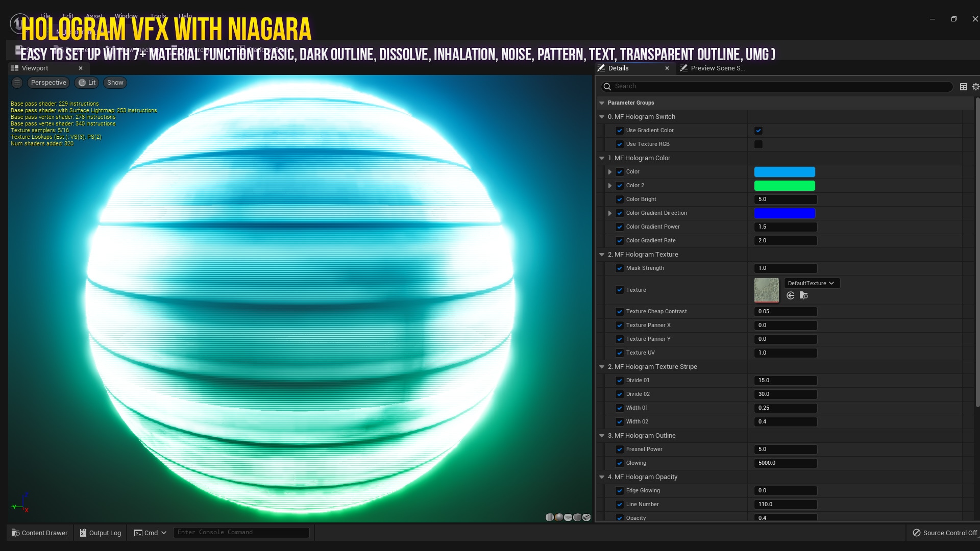980x551 pixels.
Task: Collapse the Parameter Groups section
Action: point(602,103)
